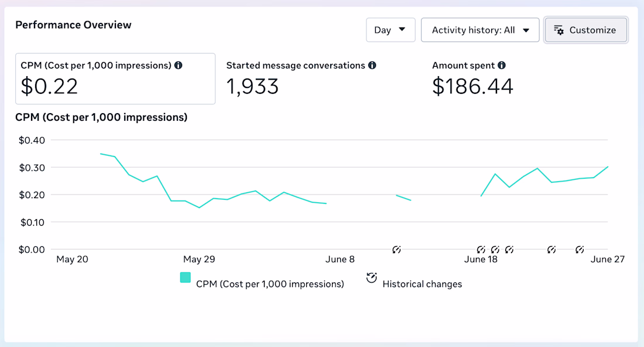The height and width of the screenshot is (347, 644).
Task: Click the leftmost historical change marker icon
Action: pos(396,250)
